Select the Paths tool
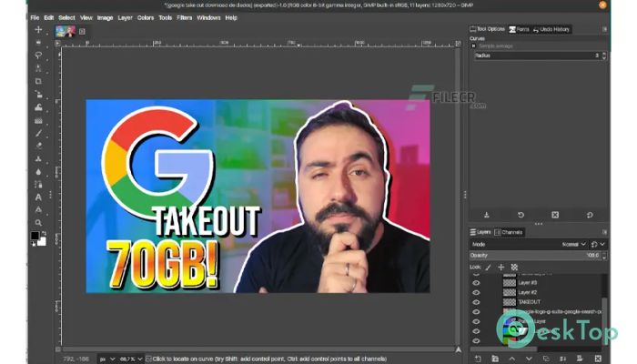This screenshot has height=364, width=637. [x=38, y=185]
